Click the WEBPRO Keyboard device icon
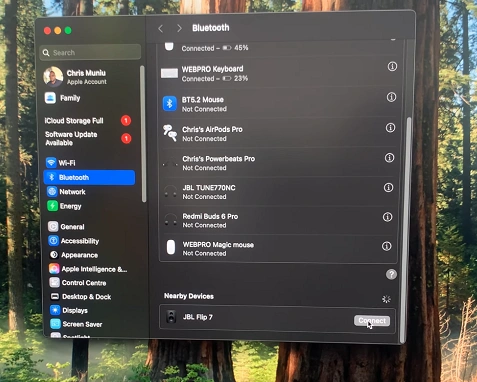This screenshot has height=382, width=477. click(x=169, y=73)
